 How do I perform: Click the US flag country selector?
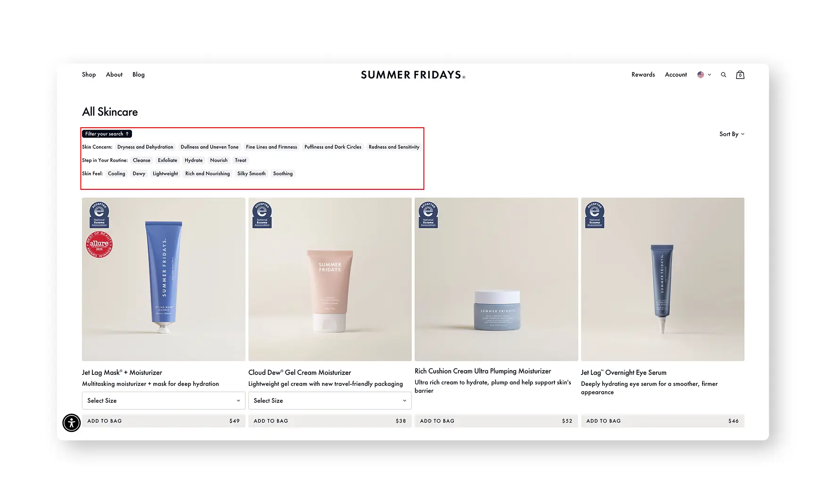701,75
